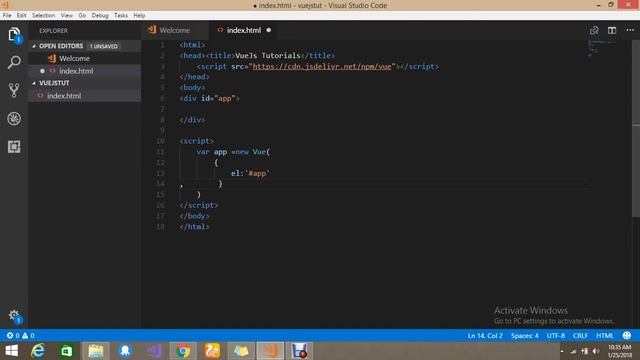Image resolution: width=640 pixels, height=360 pixels.
Task: Select Welcome in Open Editors list
Action: tap(85, 58)
